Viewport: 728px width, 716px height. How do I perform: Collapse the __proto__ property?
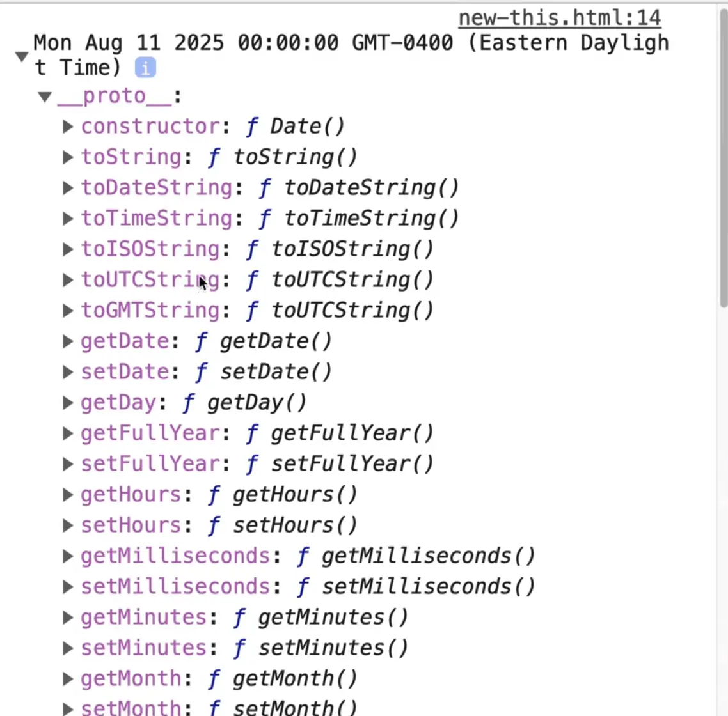click(44, 97)
